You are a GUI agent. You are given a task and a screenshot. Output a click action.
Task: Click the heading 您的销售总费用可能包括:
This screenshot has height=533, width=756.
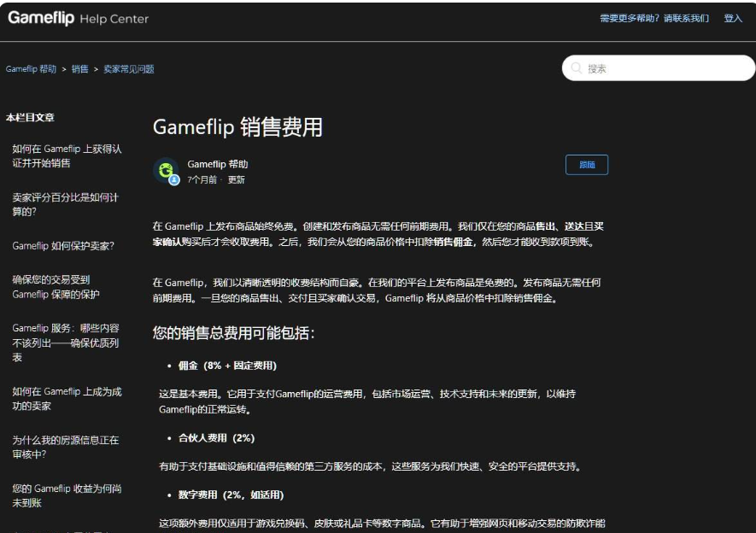(x=234, y=333)
